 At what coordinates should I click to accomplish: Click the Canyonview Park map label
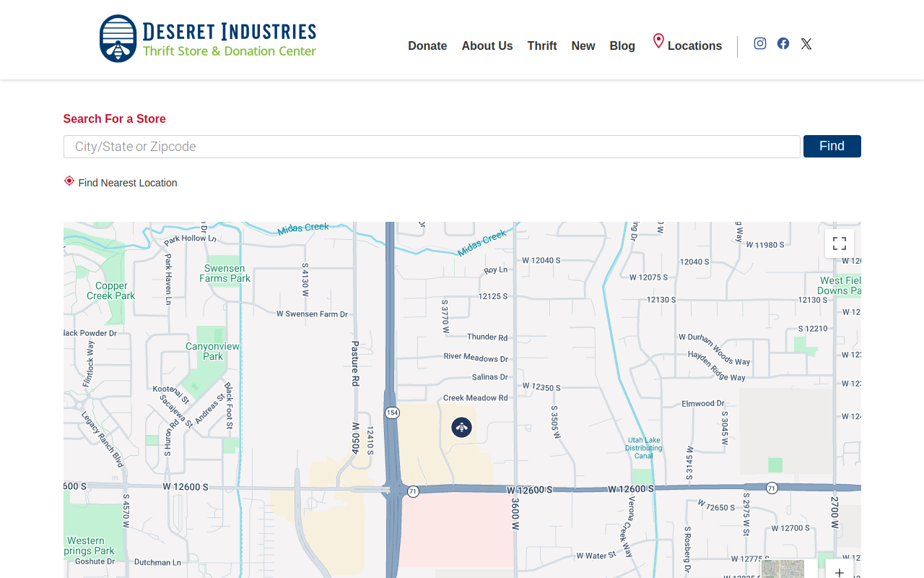coord(213,351)
